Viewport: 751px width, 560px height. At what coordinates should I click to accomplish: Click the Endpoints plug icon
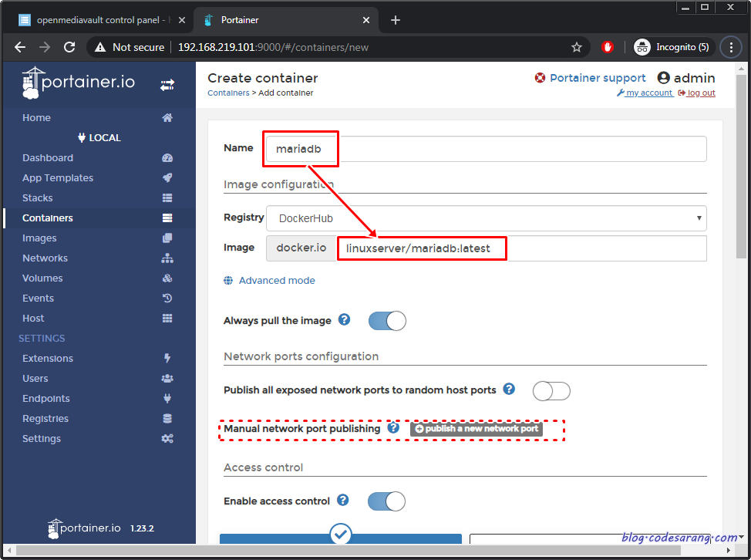pos(167,399)
